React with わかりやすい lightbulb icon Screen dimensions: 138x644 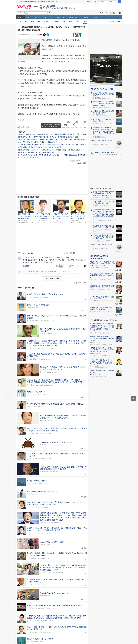74,125
